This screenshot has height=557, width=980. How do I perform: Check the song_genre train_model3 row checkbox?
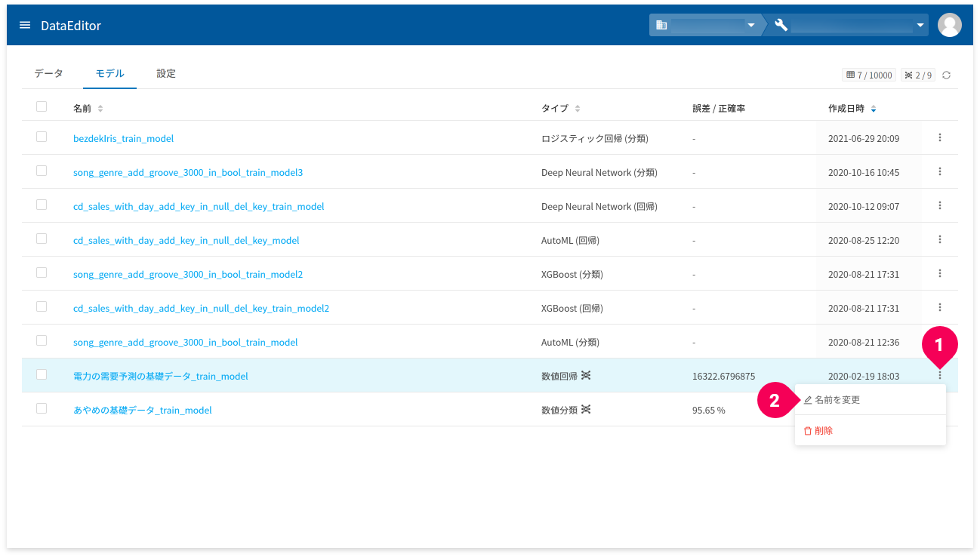(42, 171)
